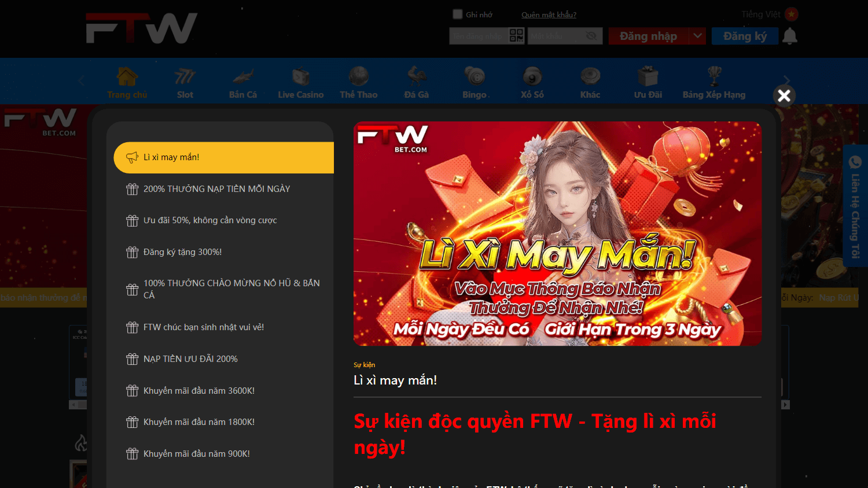Select Khuyến mãi đầu năm 3600K!
Image resolution: width=868 pixels, height=488 pixels.
tap(224, 391)
